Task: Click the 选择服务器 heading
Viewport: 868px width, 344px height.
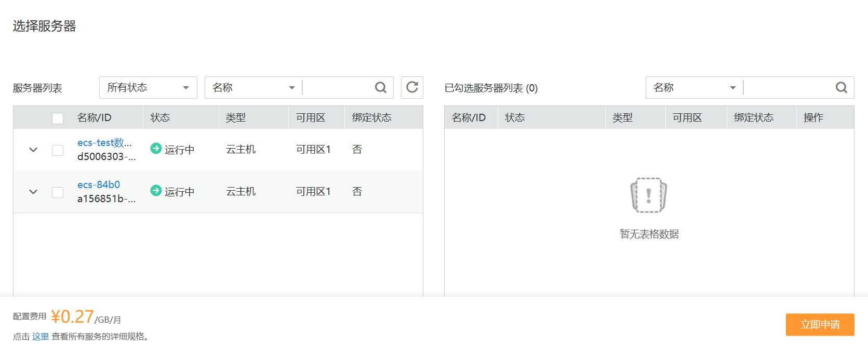Action: [x=45, y=26]
